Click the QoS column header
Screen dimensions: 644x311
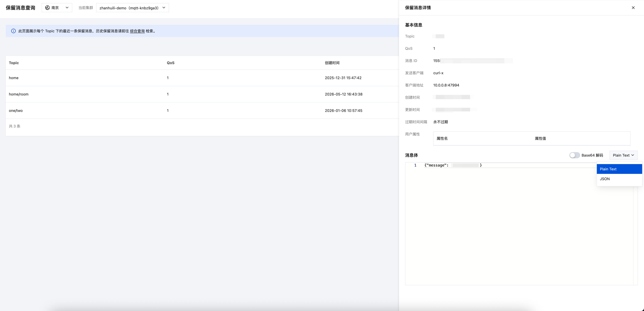pyautogui.click(x=171, y=63)
